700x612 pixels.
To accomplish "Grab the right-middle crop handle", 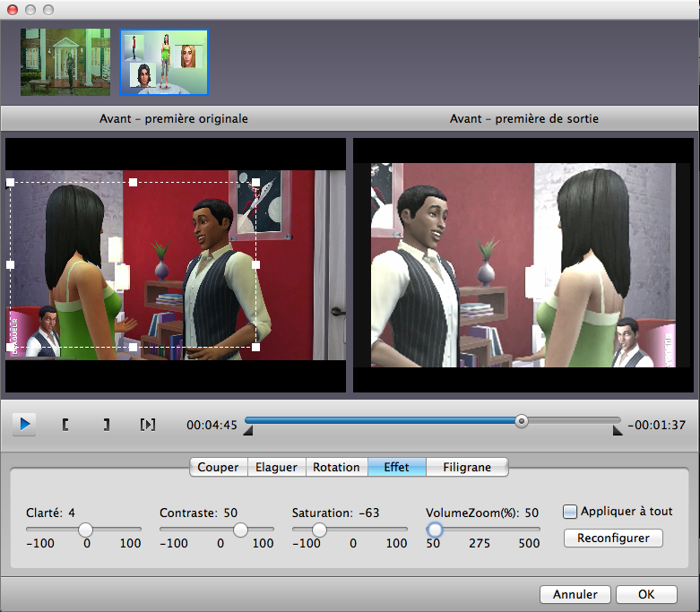I will (255, 264).
